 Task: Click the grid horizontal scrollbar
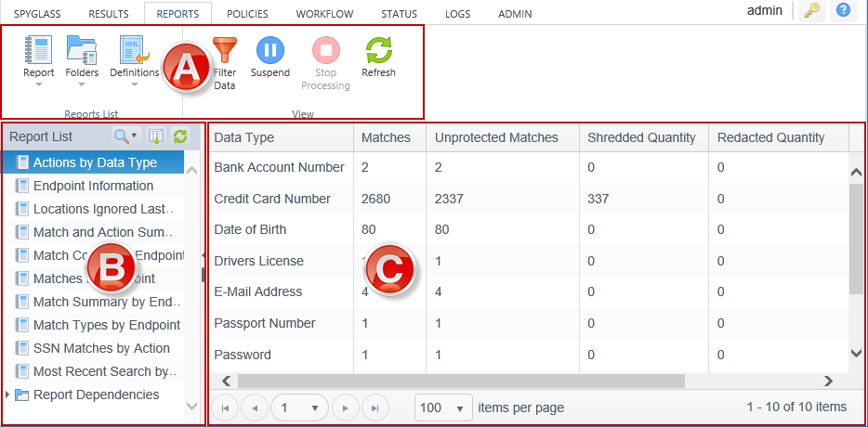coord(460,381)
